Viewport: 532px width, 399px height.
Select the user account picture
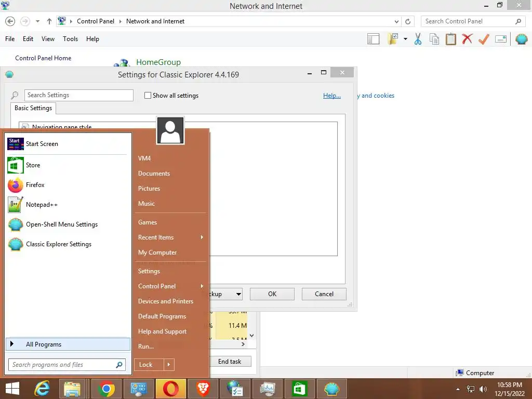tap(170, 130)
